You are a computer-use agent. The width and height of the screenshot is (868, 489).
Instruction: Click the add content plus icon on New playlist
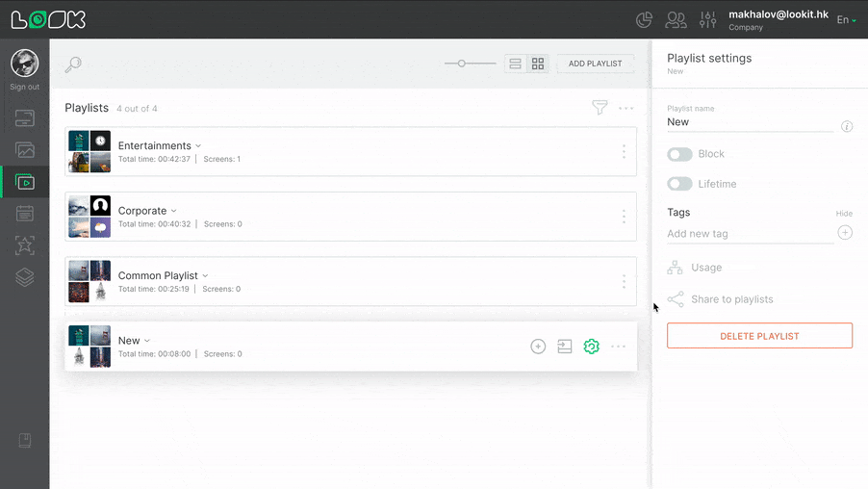538,347
